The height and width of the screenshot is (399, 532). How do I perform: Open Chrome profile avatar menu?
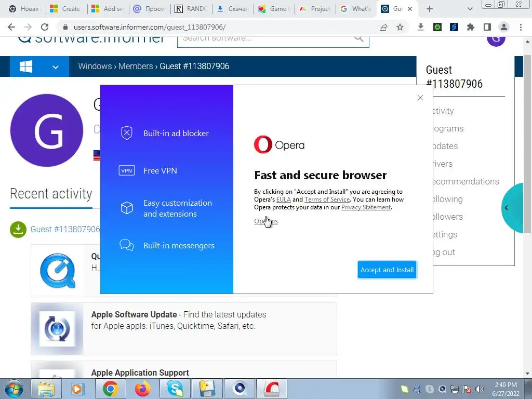pyautogui.click(x=504, y=27)
